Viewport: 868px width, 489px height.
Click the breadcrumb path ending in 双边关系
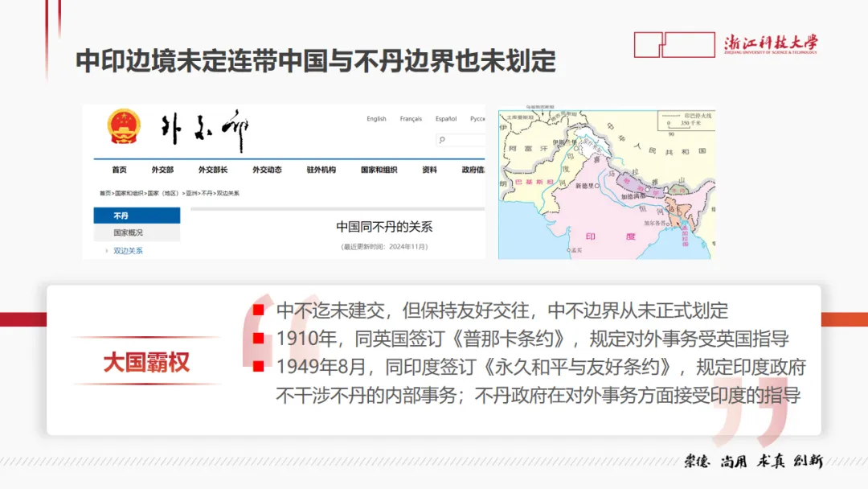point(170,193)
